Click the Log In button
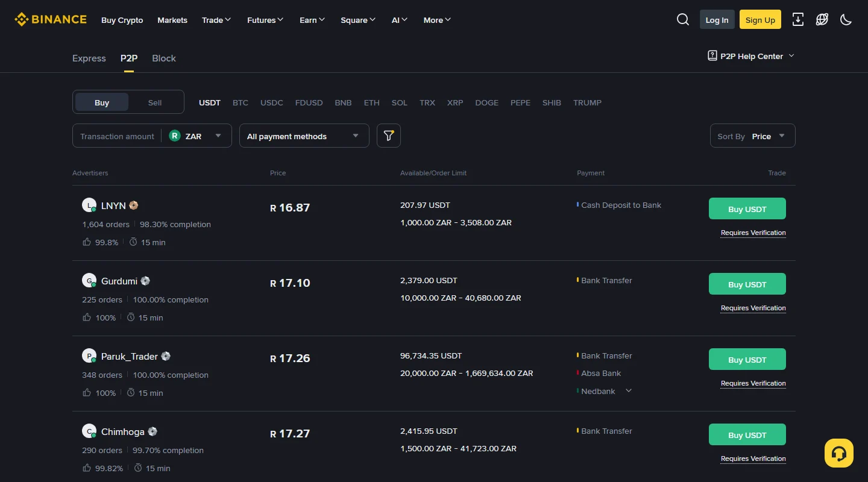The image size is (868, 482). coord(717,20)
